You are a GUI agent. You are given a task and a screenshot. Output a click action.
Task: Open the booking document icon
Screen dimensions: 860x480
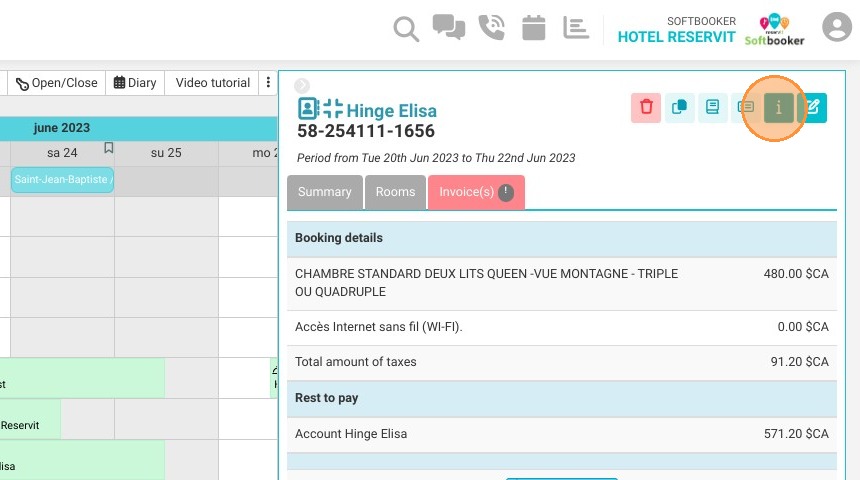click(x=712, y=108)
